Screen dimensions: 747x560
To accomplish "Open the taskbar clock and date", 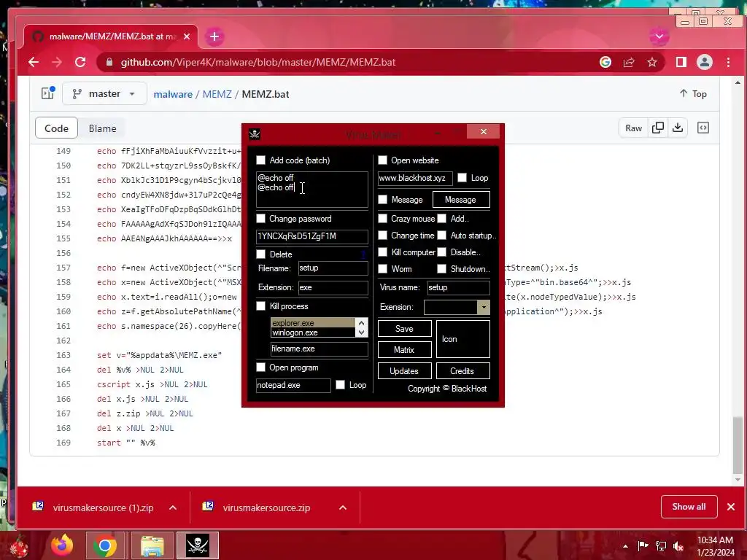I will tap(715, 546).
